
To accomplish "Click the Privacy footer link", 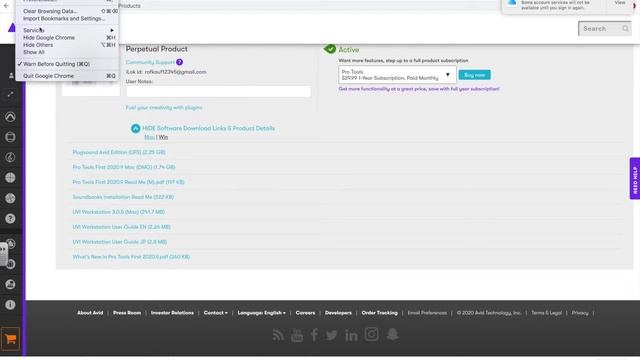I will click(x=580, y=313).
